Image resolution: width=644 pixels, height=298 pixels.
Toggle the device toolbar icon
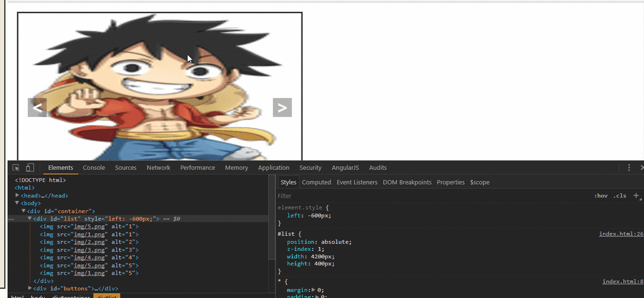click(x=30, y=168)
